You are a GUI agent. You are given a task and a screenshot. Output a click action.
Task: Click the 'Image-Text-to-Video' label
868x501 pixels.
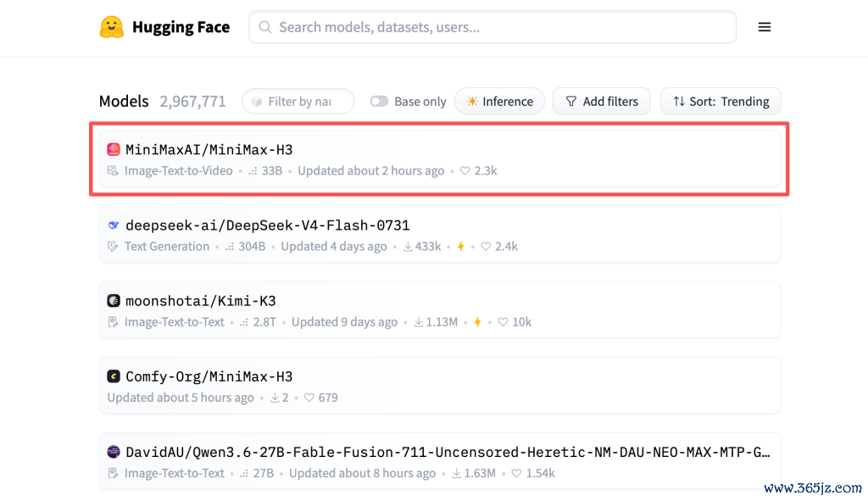pos(178,171)
